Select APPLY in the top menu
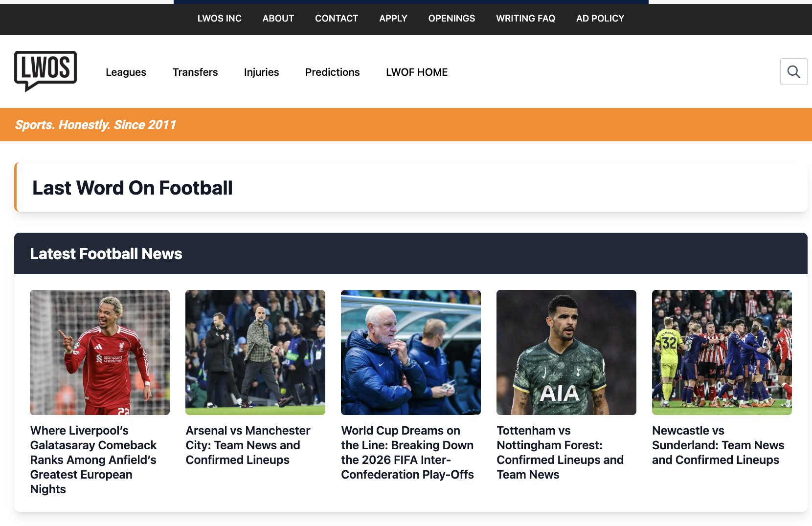This screenshot has width=812, height=526. 393,19
